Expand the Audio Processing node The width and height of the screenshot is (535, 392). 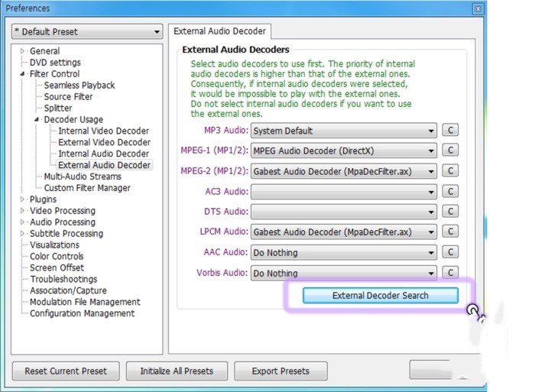(22, 222)
